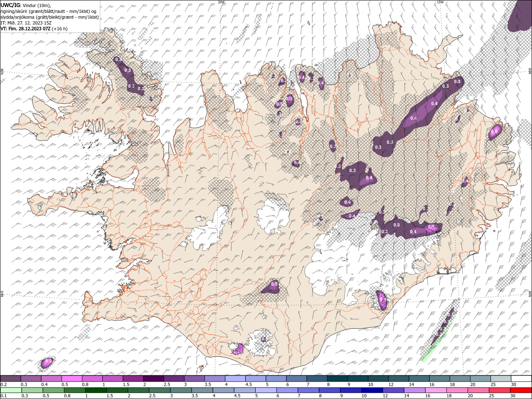Click the 'UWC/IG: Vindur (10m),' title text

coord(26,5)
